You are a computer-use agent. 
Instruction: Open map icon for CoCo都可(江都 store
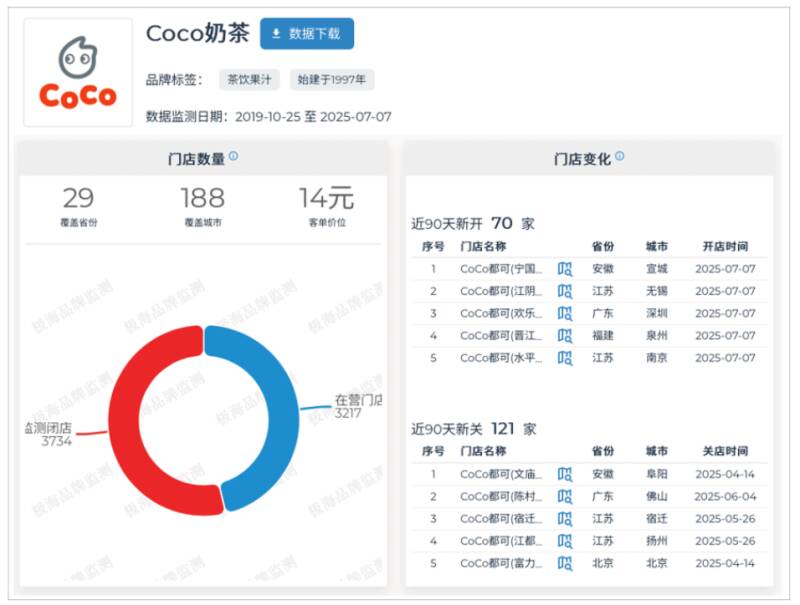565,541
